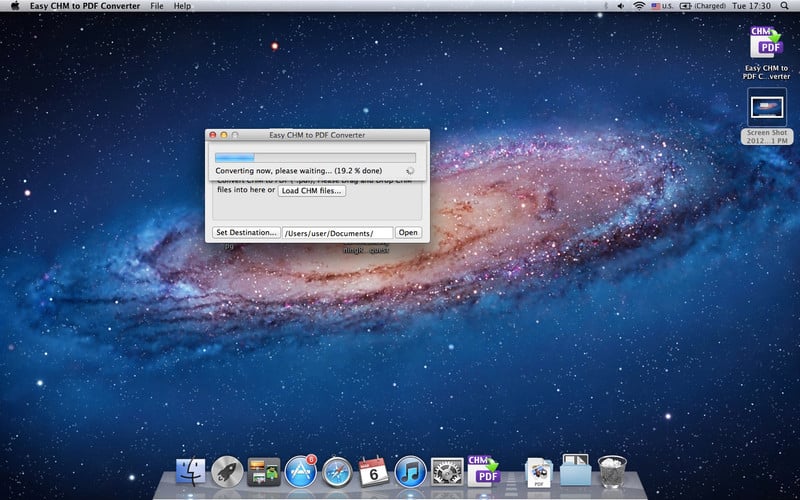Open Finder from the Dock
Image resolution: width=800 pixels, height=500 pixels.
190,471
